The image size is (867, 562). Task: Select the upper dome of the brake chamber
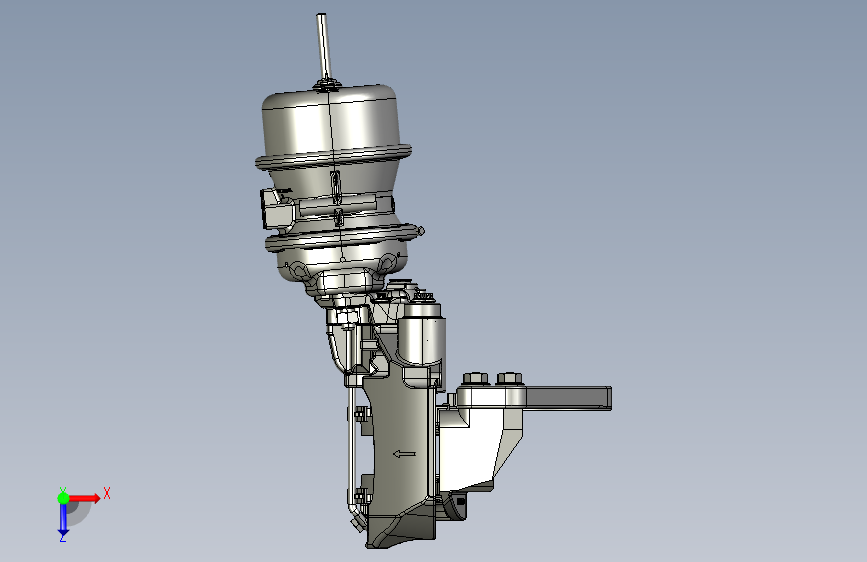pos(333,122)
